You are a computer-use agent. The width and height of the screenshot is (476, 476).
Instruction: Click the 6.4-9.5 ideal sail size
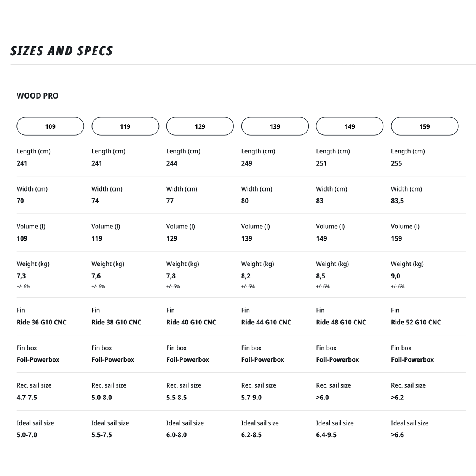point(326,435)
